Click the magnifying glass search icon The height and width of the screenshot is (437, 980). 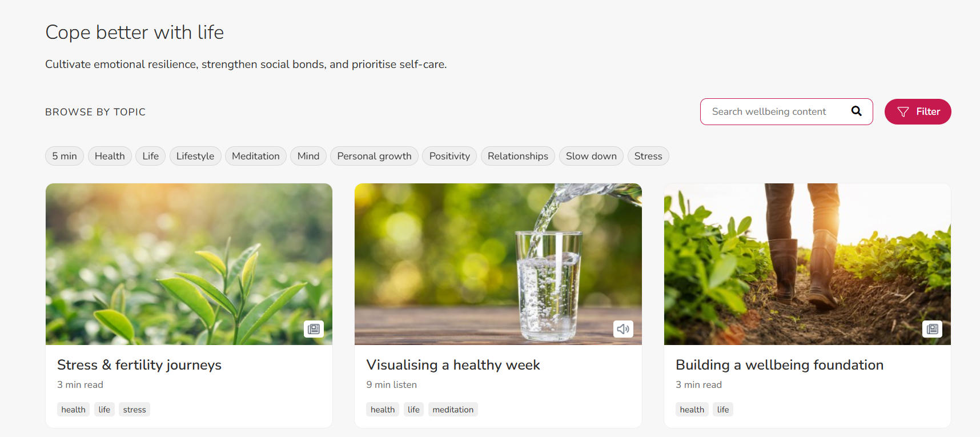pyautogui.click(x=856, y=111)
